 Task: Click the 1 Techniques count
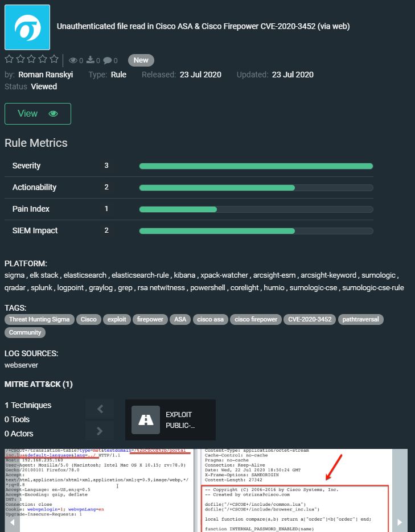coord(28,405)
